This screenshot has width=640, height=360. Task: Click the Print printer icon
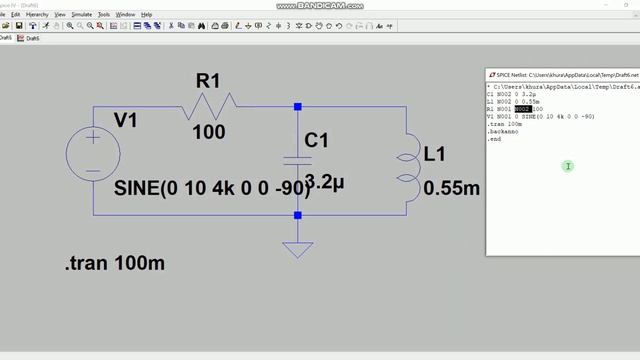[x=225, y=26]
